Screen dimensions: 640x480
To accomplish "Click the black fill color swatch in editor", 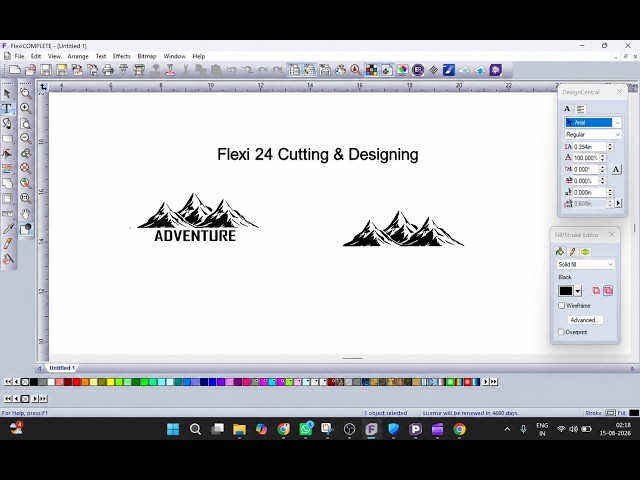I will (x=566, y=291).
